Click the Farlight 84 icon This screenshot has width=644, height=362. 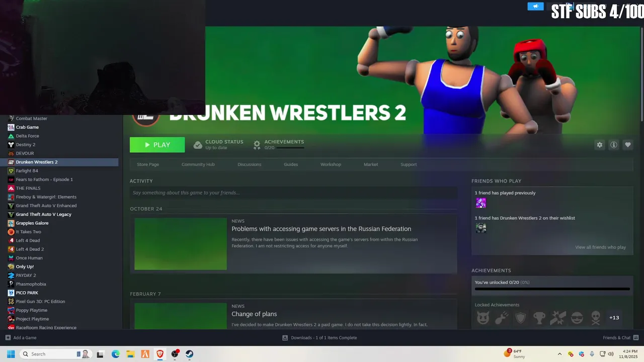[x=11, y=171]
